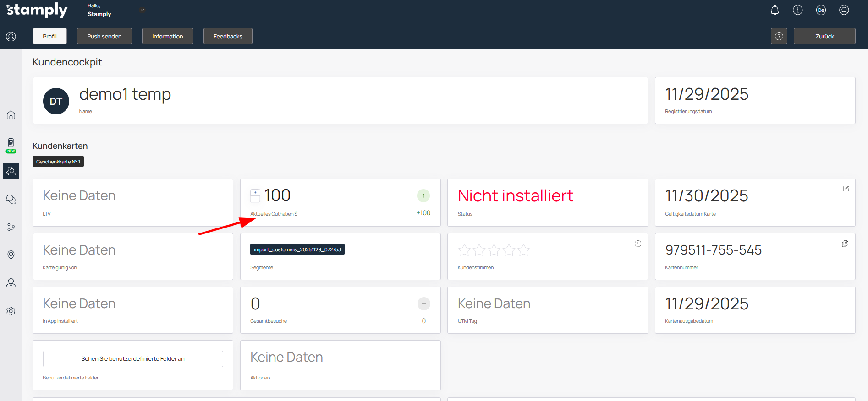This screenshot has height=401, width=868.
Task: Edit the card validity date
Action: 846,189
